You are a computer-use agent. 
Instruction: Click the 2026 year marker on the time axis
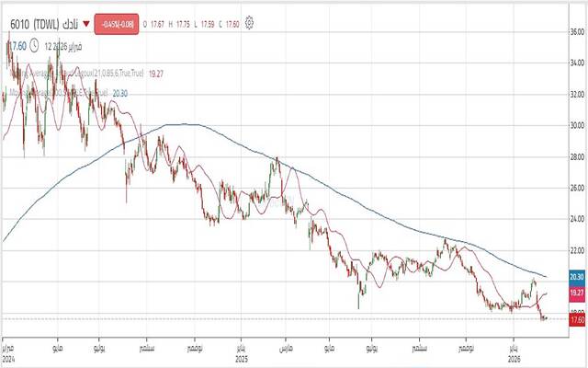point(513,361)
